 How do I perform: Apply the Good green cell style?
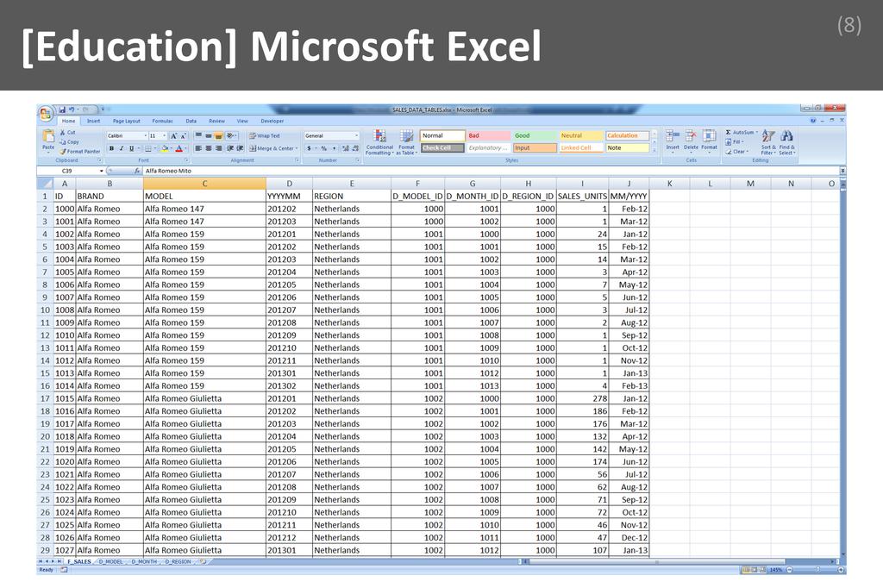[535, 135]
